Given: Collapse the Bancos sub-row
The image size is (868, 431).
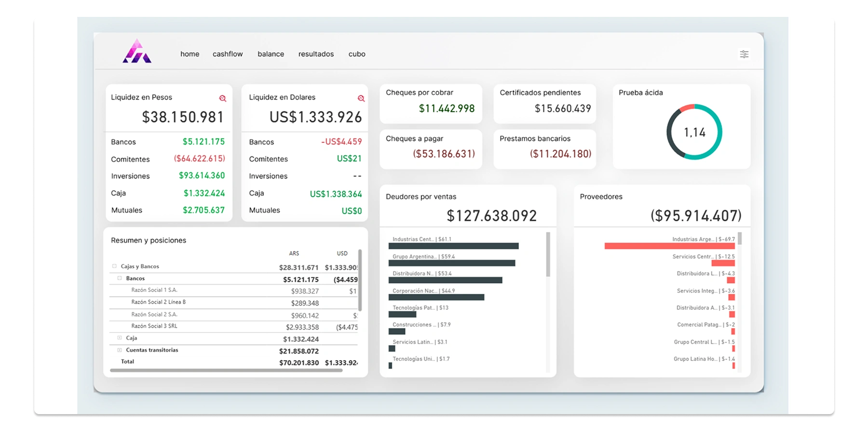Looking at the screenshot, I should point(120,278).
